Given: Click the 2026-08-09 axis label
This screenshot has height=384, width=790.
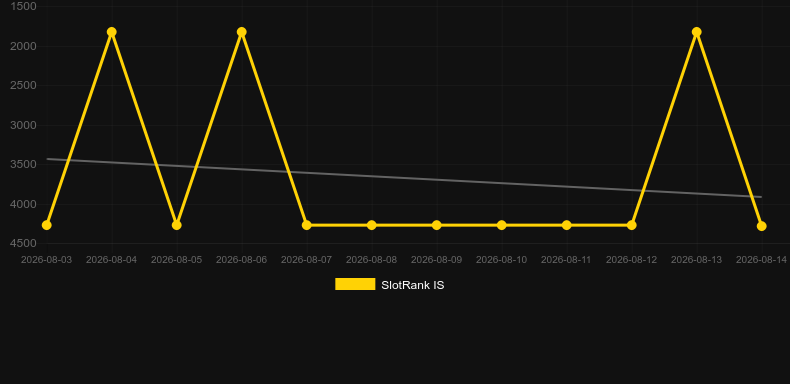Looking at the screenshot, I should (x=436, y=260).
